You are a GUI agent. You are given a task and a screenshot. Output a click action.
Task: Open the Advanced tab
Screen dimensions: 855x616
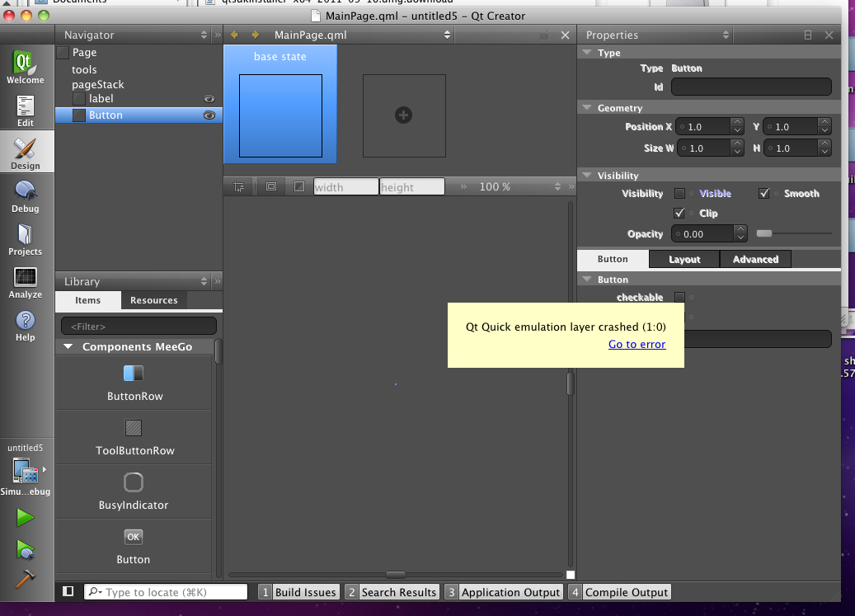pos(756,260)
